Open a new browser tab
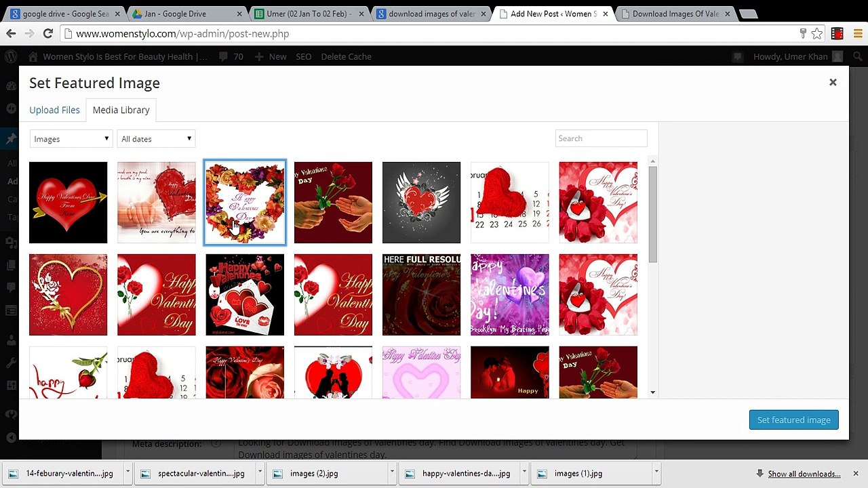Screen dimensions: 868x488 748,14
